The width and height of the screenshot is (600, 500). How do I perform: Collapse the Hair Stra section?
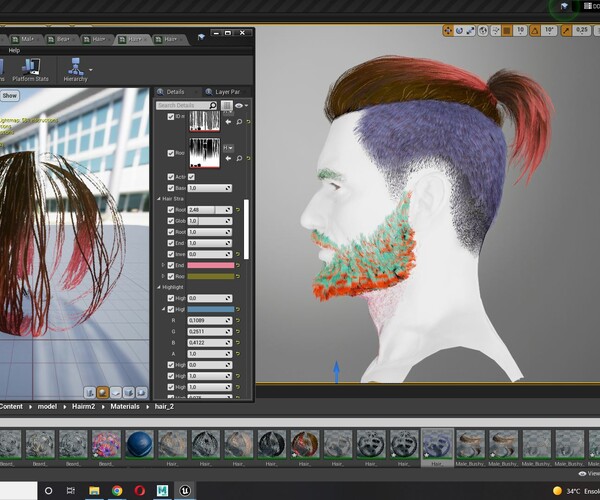point(159,199)
